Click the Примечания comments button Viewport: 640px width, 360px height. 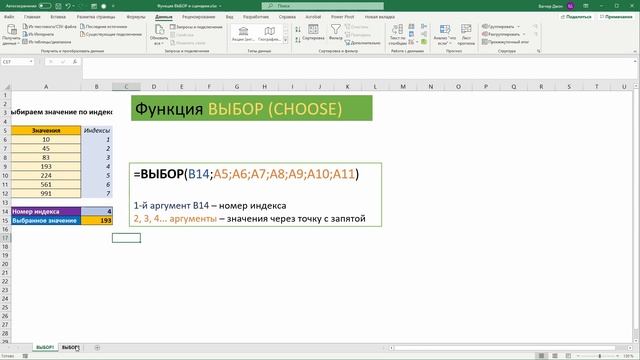[x=616, y=17]
